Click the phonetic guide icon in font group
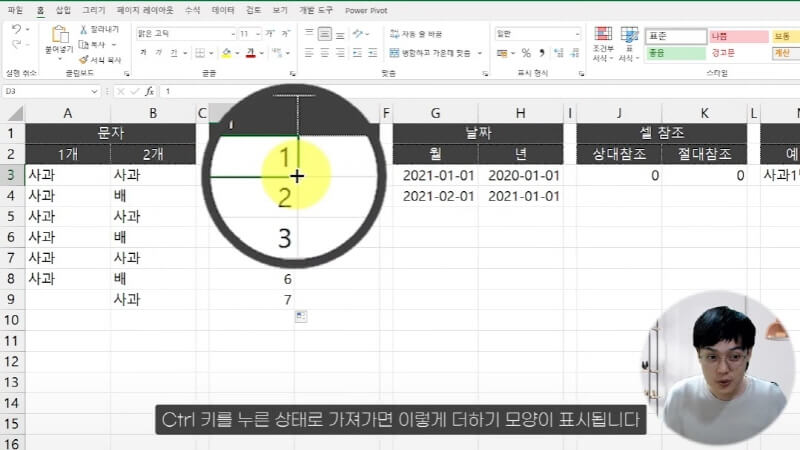Viewport: 800px width, 450px height. 277,53
